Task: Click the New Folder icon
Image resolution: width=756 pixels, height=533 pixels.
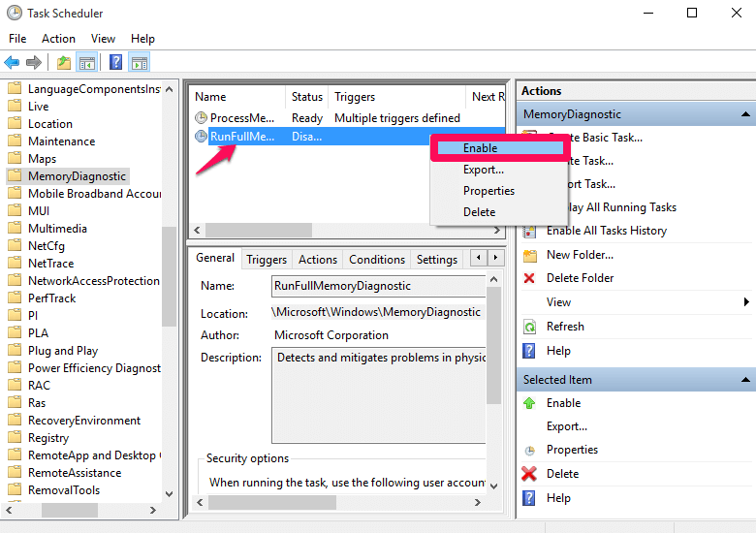Action: pos(530,255)
